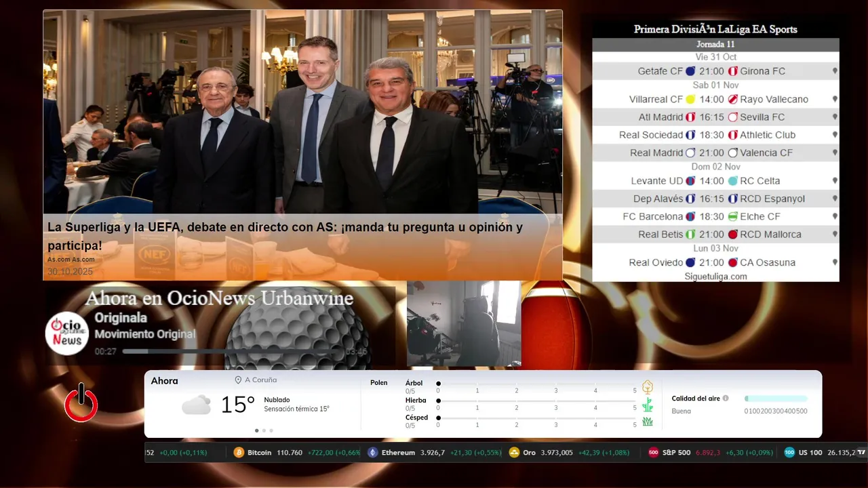The image size is (868, 488).
Task: Click the Calidad del aire info icon
Action: (x=726, y=399)
